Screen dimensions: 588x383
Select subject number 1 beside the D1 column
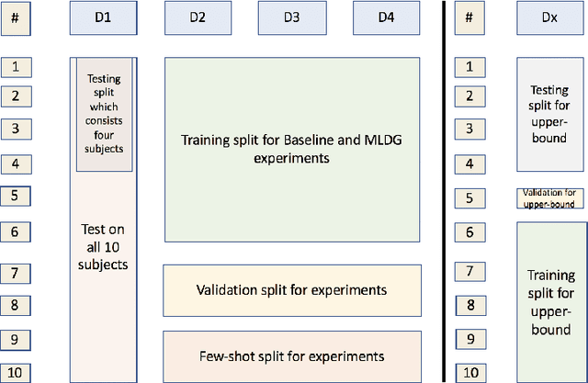click(x=15, y=67)
